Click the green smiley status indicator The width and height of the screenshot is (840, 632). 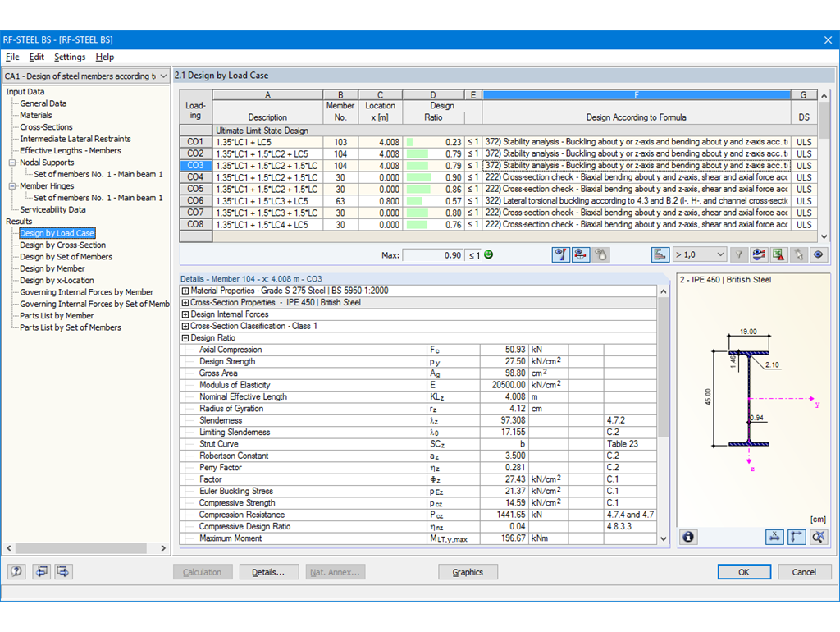coord(488,254)
